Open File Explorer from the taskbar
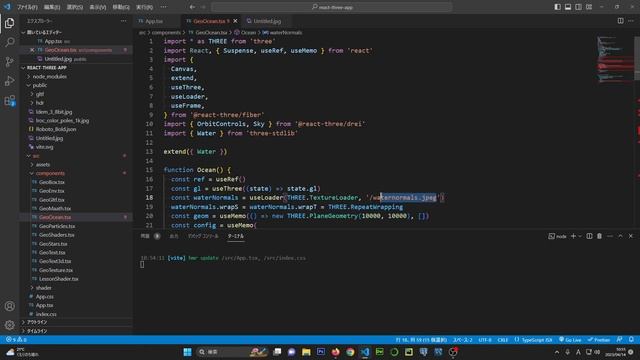640x360 pixels. (306, 352)
